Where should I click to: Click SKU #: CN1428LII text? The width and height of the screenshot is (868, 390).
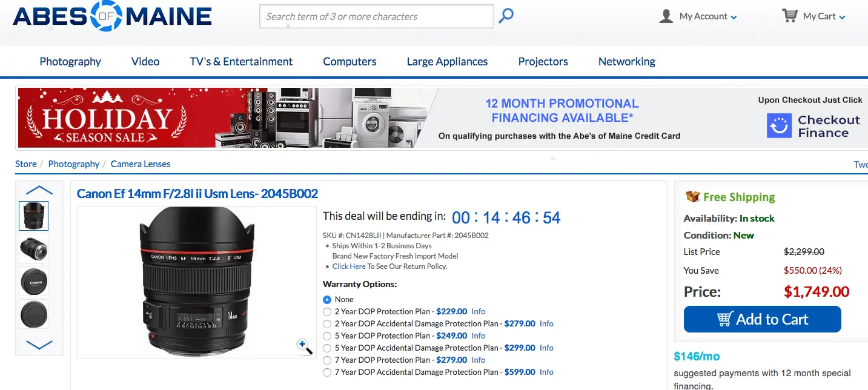click(x=353, y=235)
